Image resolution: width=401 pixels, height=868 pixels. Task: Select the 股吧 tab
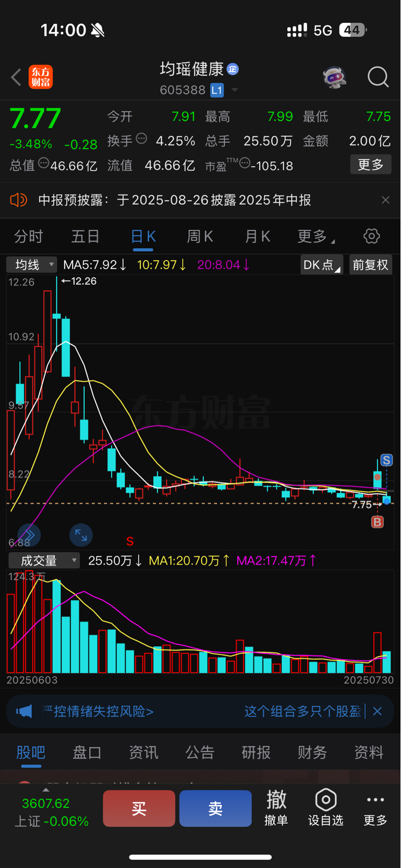coord(31,752)
